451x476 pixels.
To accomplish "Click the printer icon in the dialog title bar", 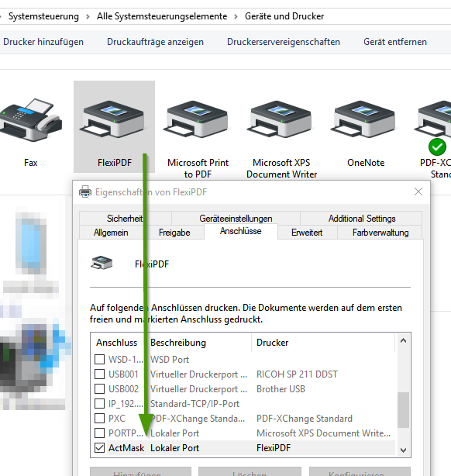I will pos(85,191).
